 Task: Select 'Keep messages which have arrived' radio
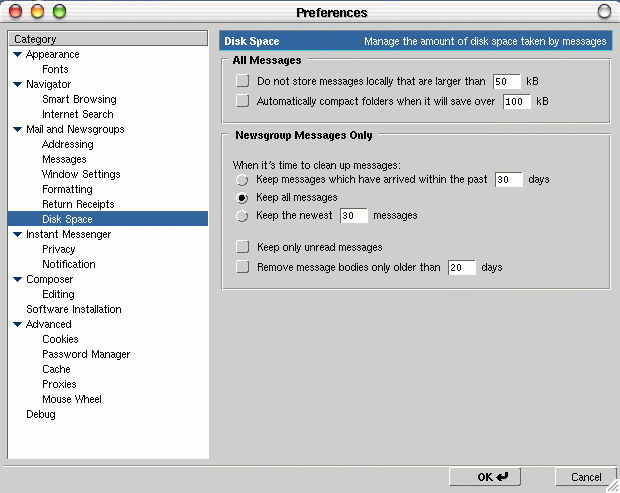click(x=242, y=180)
